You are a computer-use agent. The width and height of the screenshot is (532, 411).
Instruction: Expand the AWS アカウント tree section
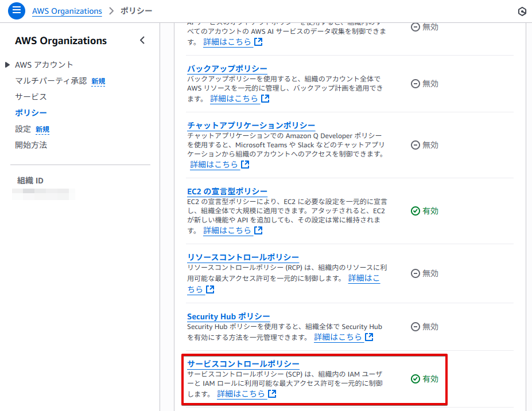(7, 65)
